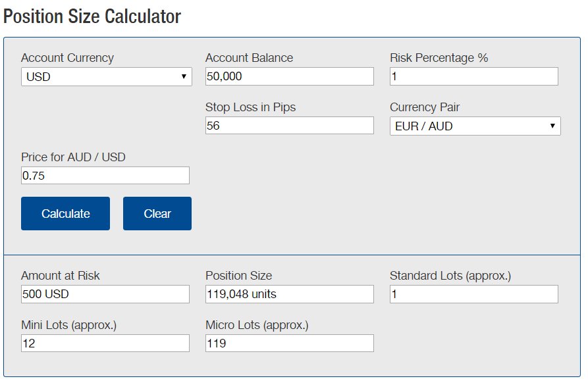588x381 pixels.
Task: Click the Account Balance field containing 50,000
Action: click(290, 76)
